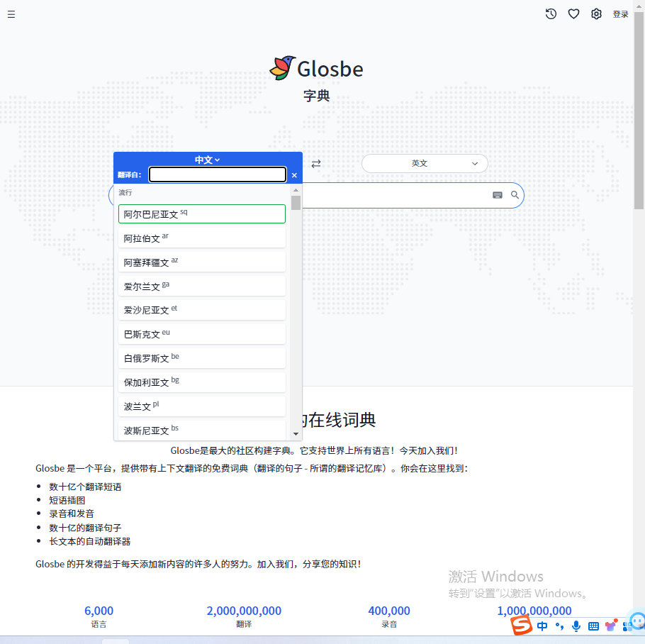Click the 流行 section label

tap(125, 193)
